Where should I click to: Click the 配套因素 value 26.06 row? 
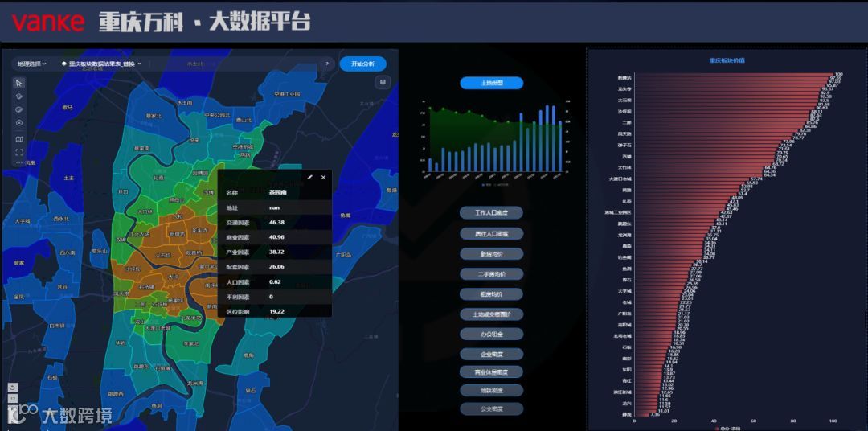tap(275, 267)
